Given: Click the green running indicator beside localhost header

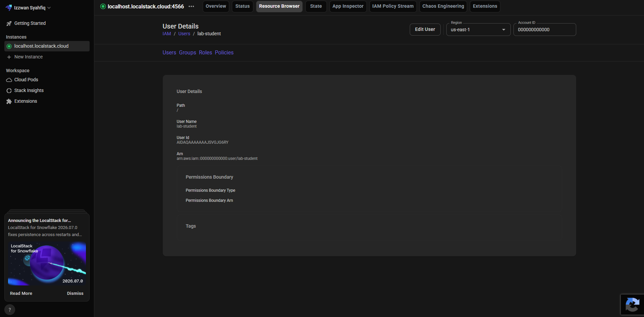Looking at the screenshot, I should [x=103, y=6].
